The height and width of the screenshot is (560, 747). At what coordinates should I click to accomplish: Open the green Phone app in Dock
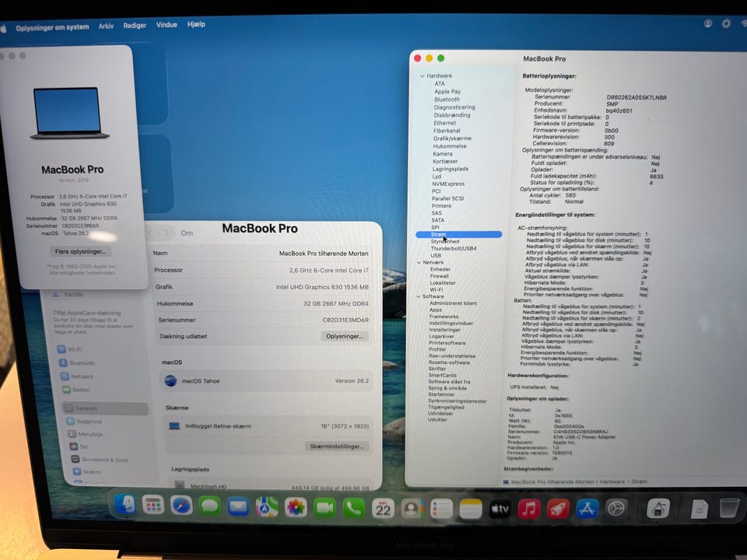click(x=353, y=509)
